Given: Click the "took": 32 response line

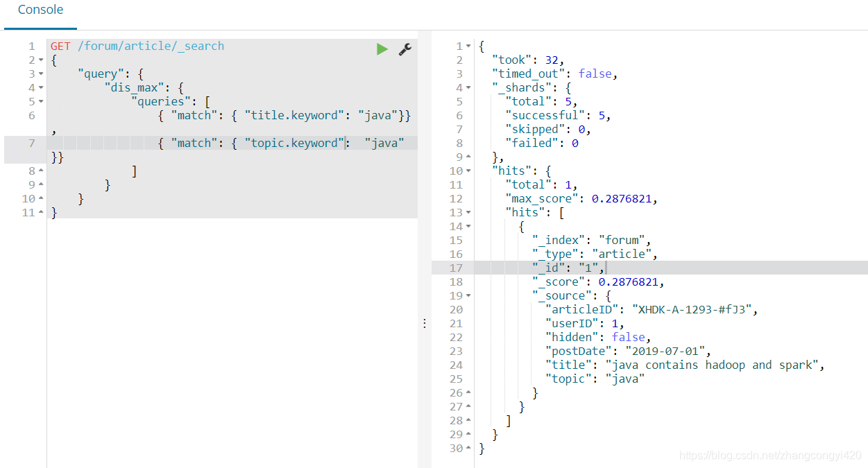Looking at the screenshot, I should point(528,60).
